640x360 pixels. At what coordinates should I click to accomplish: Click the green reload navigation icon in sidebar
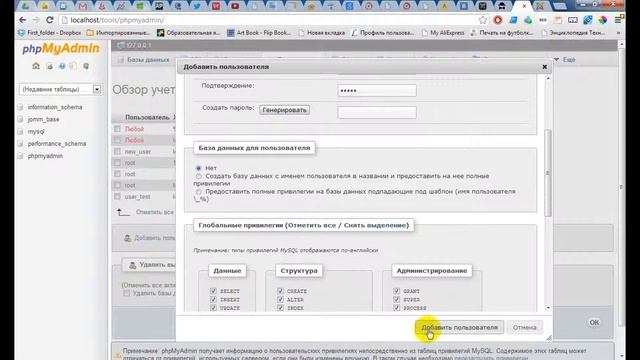coord(86,66)
